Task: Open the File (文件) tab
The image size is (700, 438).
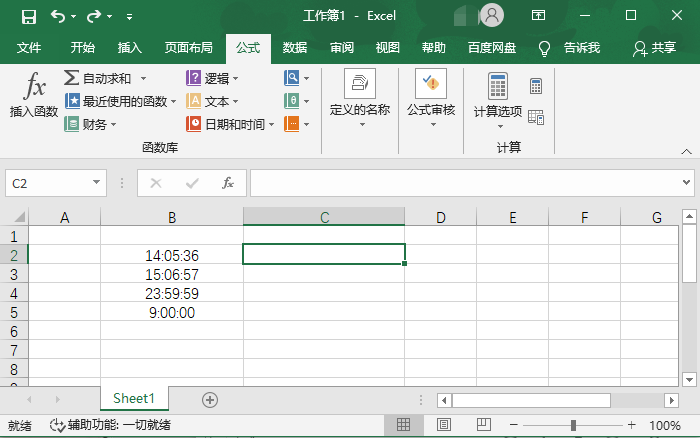Action: 29,47
